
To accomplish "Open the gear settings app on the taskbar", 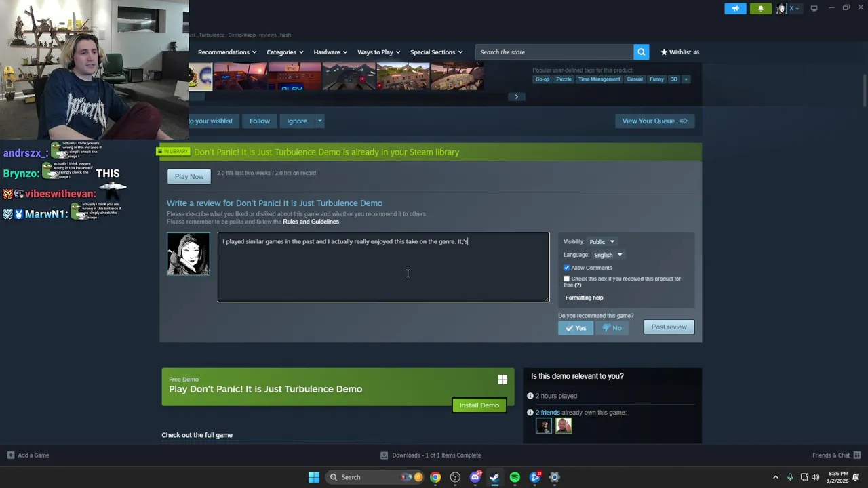I will tap(554, 477).
